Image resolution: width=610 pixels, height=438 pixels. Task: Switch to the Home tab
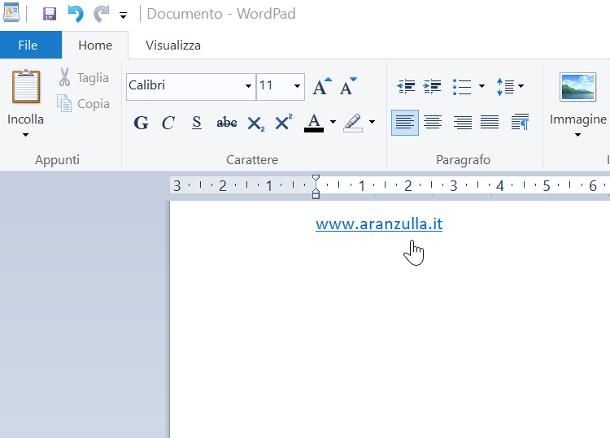click(95, 45)
